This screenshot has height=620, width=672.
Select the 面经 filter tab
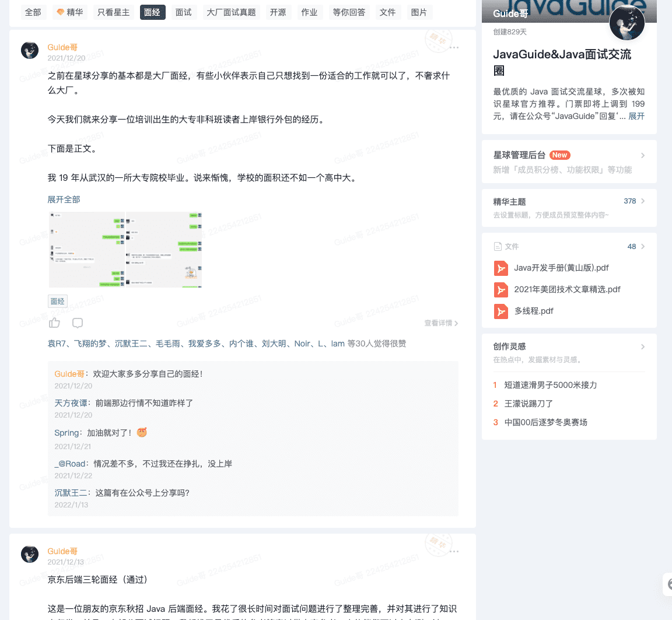click(x=152, y=12)
